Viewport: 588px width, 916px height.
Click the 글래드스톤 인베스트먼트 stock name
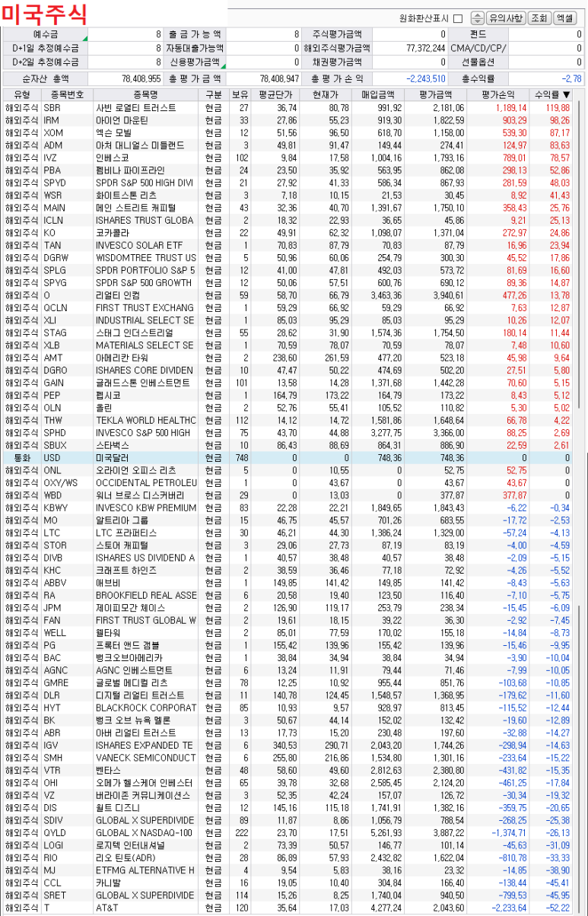[x=143, y=383]
